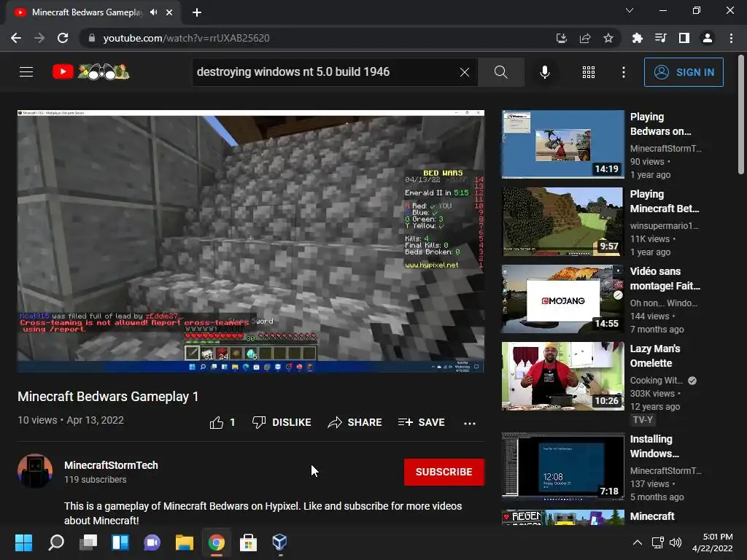The width and height of the screenshot is (747, 560).
Task: Open 'Playing Bedwars on...' 14:19 thumbnail
Action: coord(562,144)
